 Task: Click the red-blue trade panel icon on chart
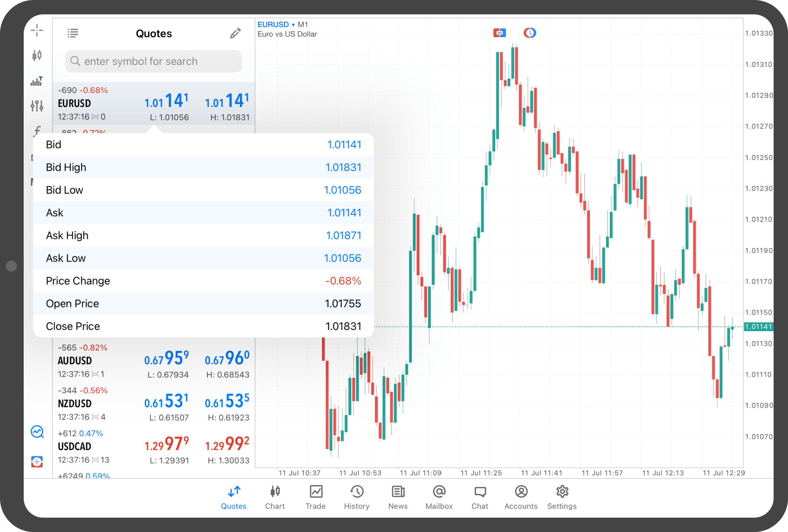[499, 33]
